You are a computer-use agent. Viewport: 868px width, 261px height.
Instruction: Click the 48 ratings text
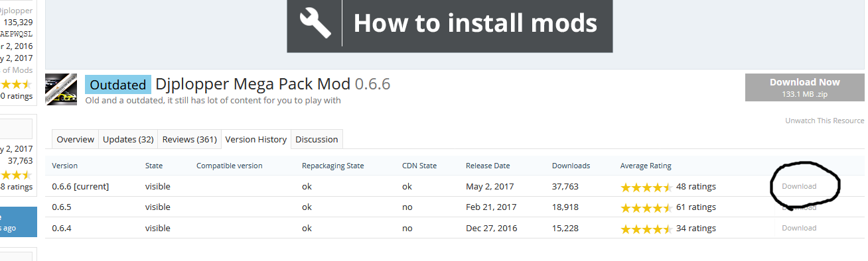coord(696,187)
